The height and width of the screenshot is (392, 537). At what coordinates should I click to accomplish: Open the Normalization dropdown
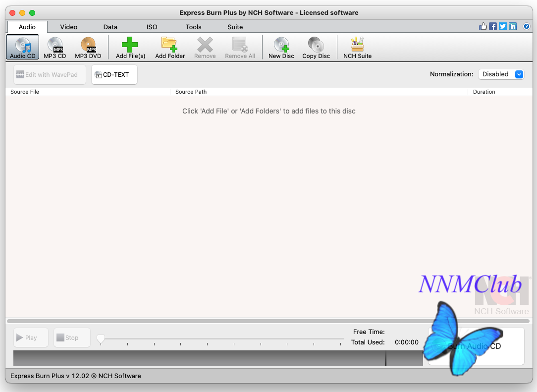[501, 74]
